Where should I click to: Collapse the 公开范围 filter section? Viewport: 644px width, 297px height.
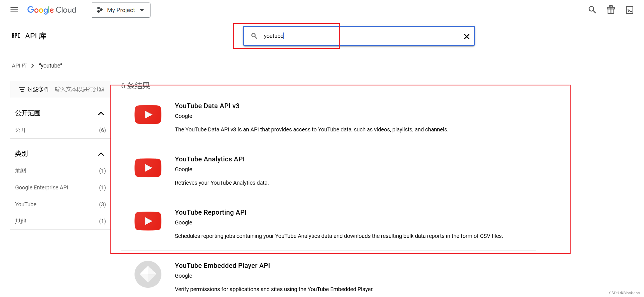101,113
